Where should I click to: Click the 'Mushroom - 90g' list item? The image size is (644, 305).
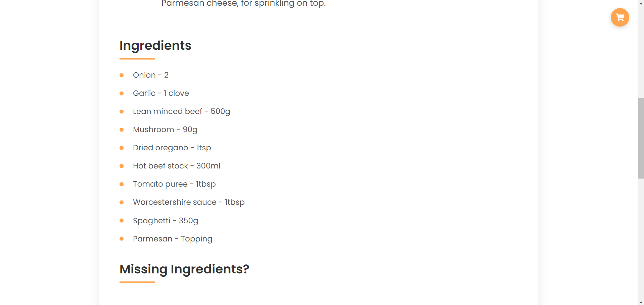[x=165, y=129]
